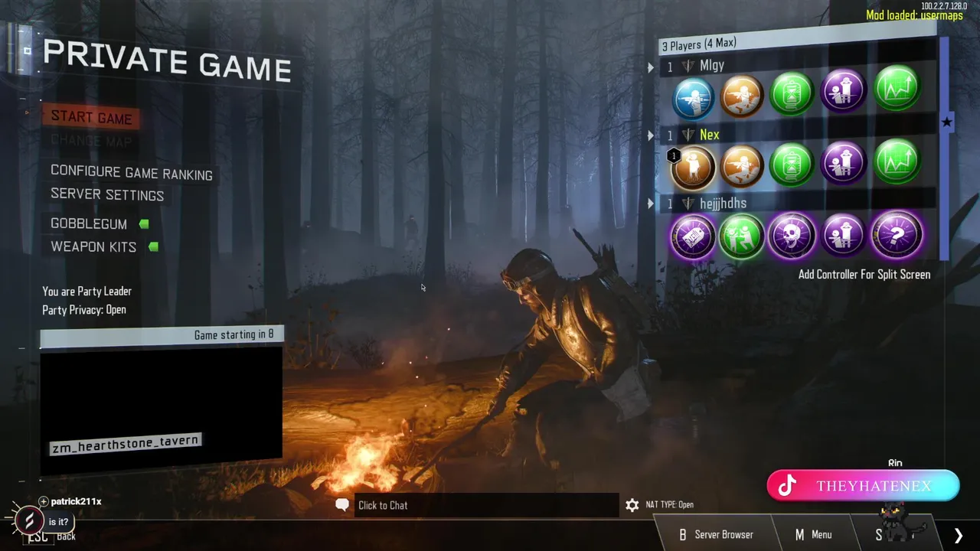Click the rank emblem next to Nex
Viewport: 980px width, 551px height.
[688, 135]
